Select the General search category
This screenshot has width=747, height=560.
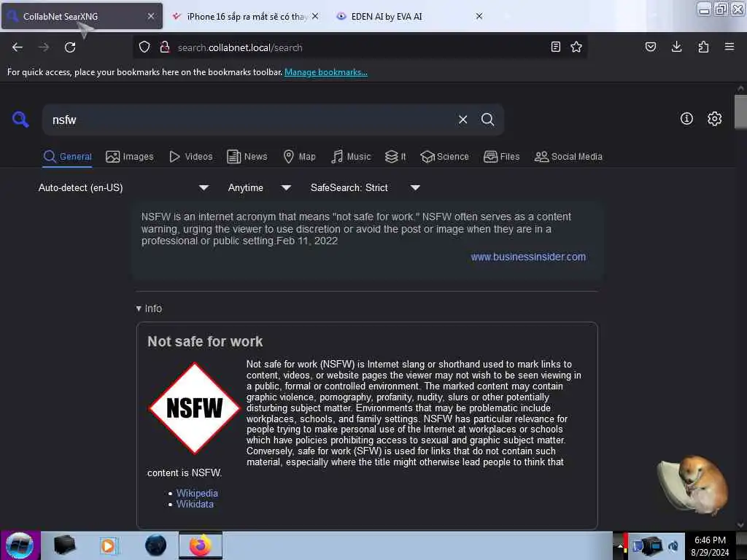68,157
